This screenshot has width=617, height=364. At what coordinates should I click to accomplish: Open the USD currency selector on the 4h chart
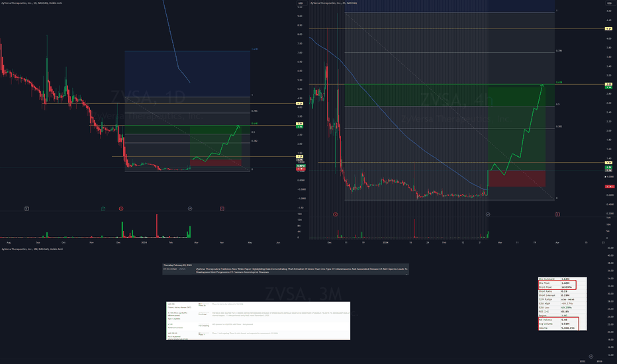[x=609, y=3]
